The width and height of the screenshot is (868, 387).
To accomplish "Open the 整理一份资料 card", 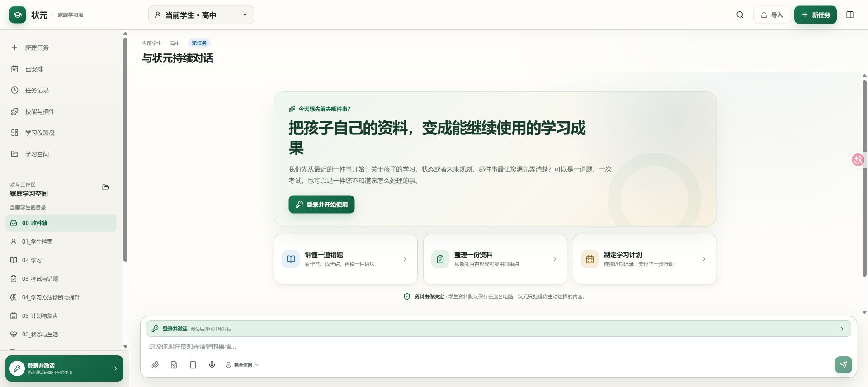I will click(495, 259).
